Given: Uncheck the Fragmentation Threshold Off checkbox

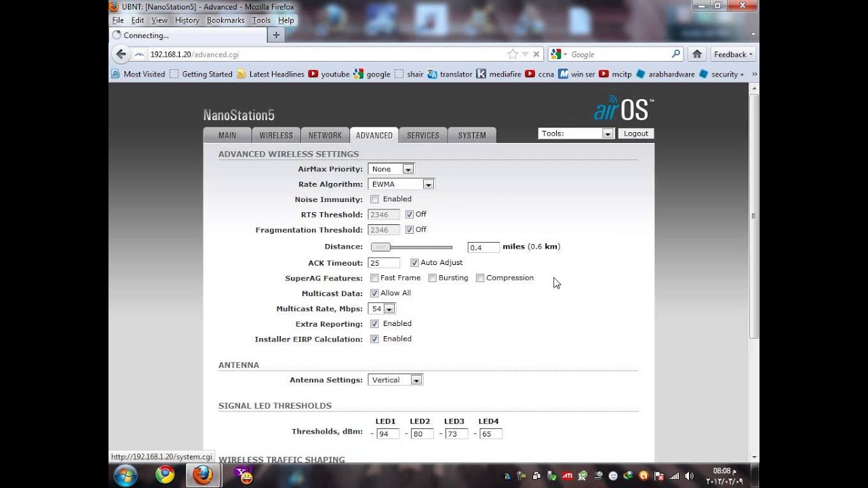Looking at the screenshot, I should 409,230.
